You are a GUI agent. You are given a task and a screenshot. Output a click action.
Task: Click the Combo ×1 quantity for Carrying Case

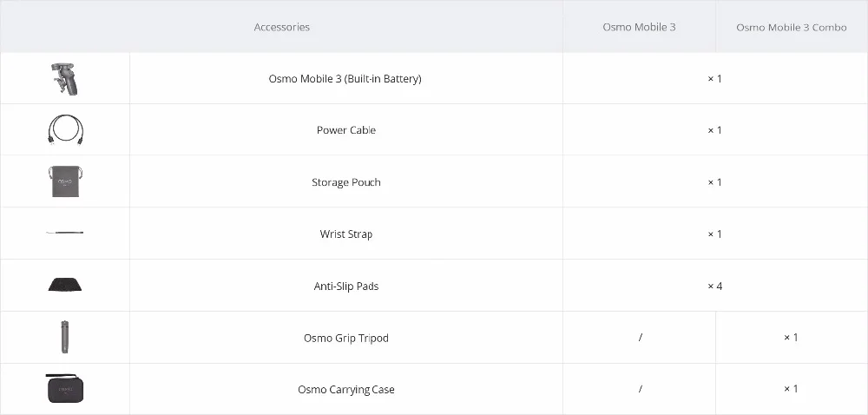tap(791, 389)
